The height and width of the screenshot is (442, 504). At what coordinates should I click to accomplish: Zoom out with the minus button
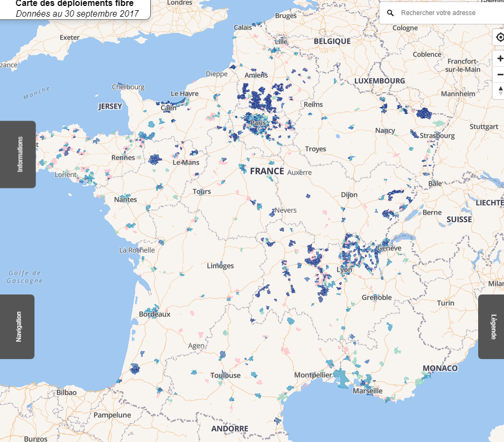[500, 74]
